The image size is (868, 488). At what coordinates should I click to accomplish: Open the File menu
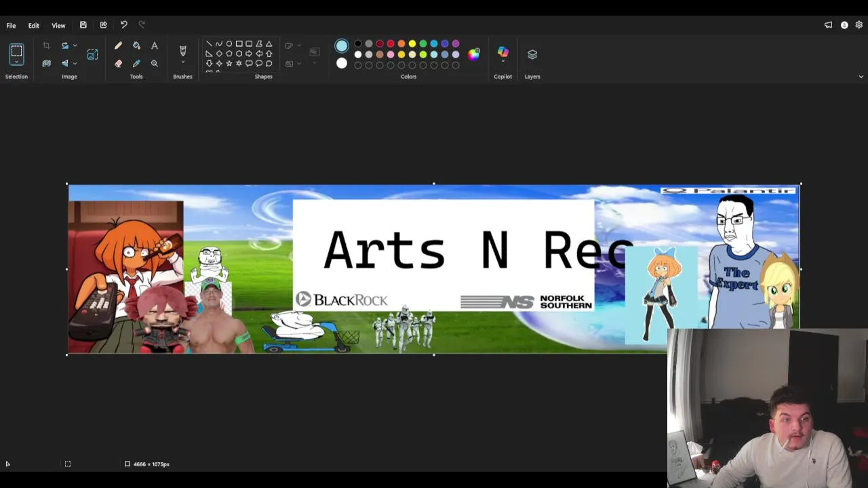click(x=11, y=25)
